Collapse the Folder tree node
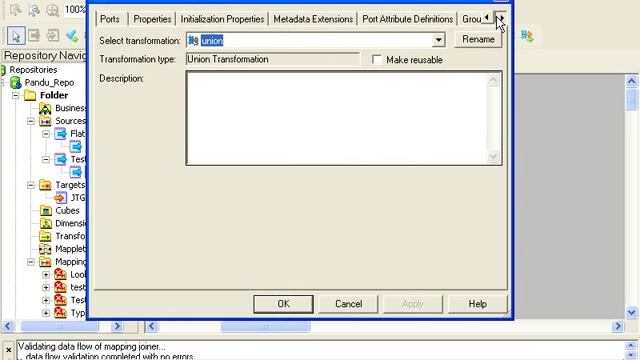 coord(16,96)
